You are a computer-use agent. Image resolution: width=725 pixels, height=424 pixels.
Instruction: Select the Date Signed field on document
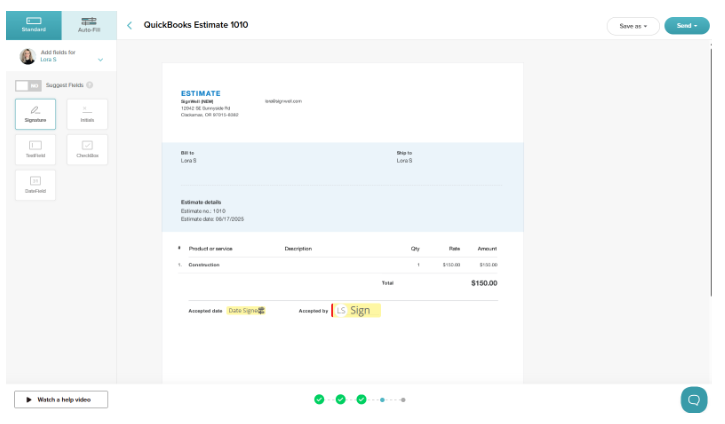[x=246, y=311]
